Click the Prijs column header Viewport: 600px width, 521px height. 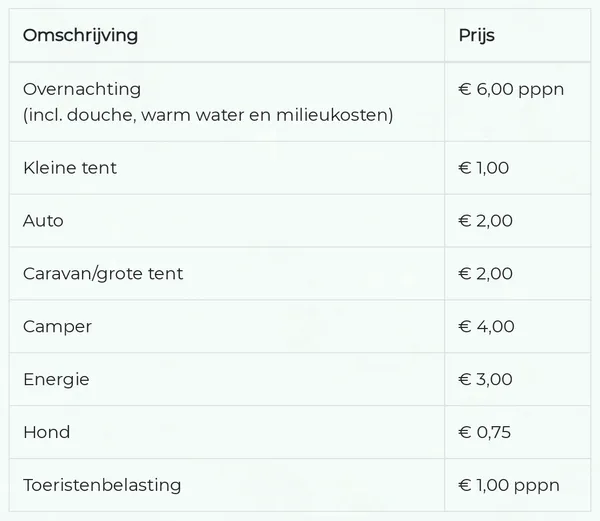point(476,36)
